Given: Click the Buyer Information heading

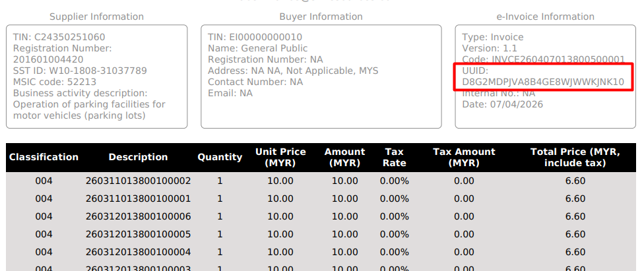Looking at the screenshot, I should tap(321, 16).
